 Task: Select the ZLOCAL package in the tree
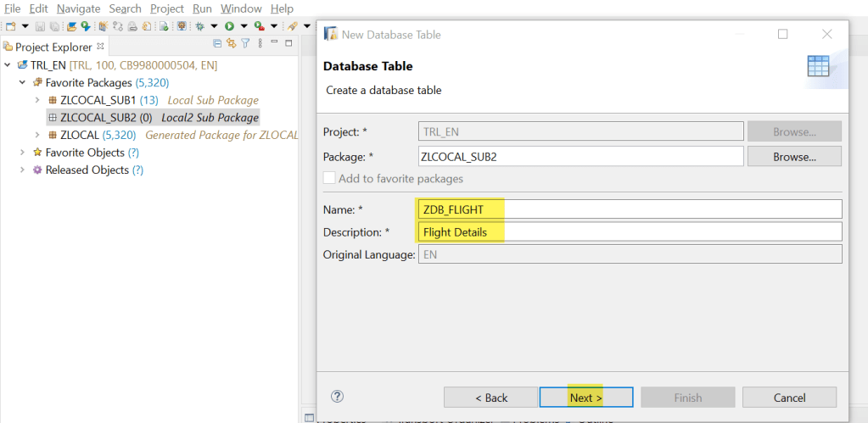point(80,135)
